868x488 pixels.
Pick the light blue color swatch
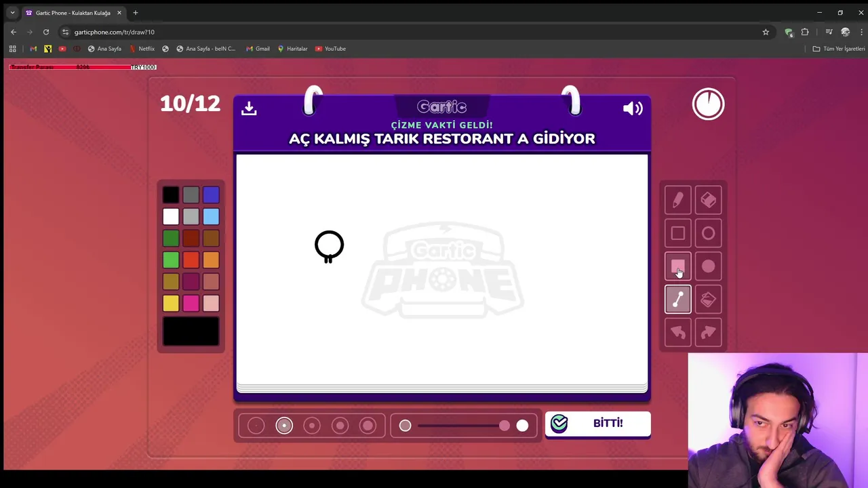tap(211, 217)
